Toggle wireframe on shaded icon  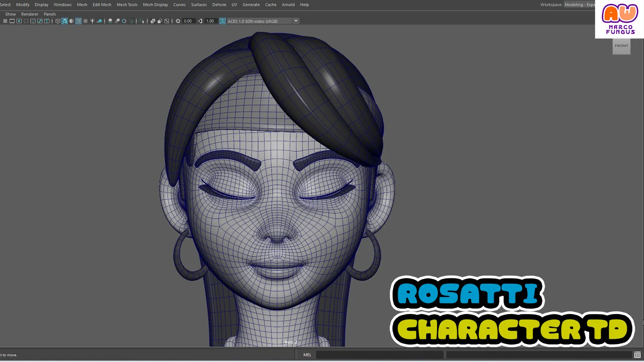(78, 21)
